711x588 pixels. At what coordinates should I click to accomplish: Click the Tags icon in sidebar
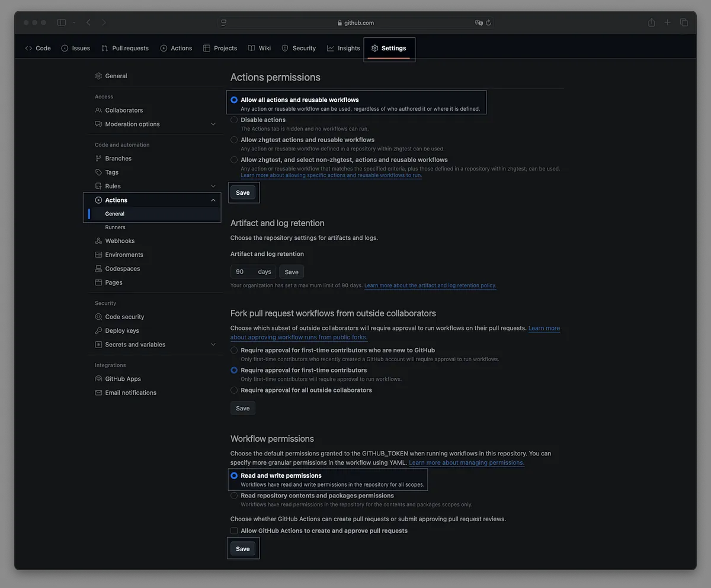[x=98, y=172]
